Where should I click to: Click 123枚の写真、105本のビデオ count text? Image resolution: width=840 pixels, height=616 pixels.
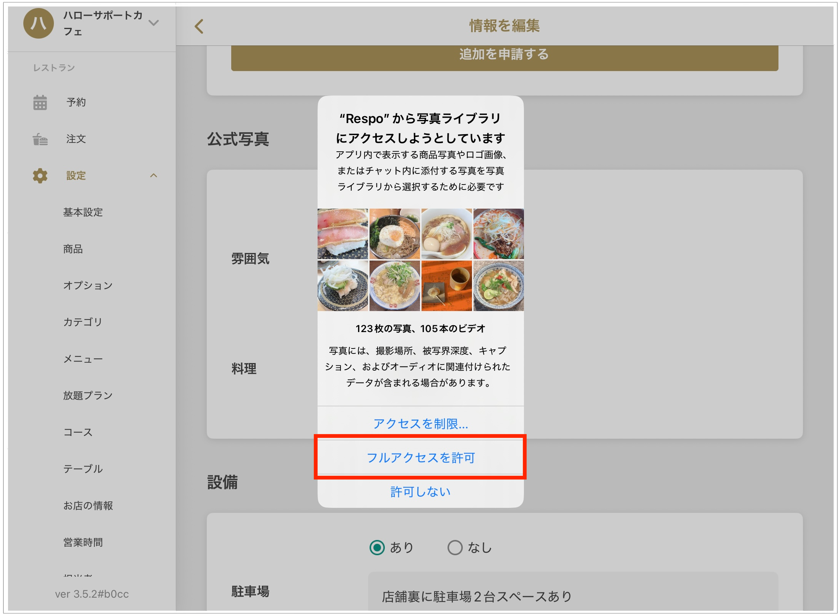(x=420, y=329)
